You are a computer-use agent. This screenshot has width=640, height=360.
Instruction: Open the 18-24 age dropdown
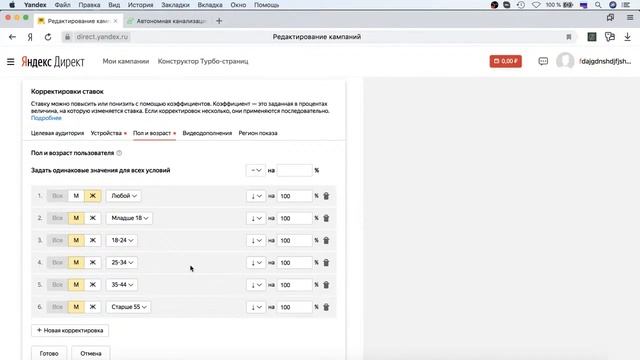pyautogui.click(x=122, y=240)
